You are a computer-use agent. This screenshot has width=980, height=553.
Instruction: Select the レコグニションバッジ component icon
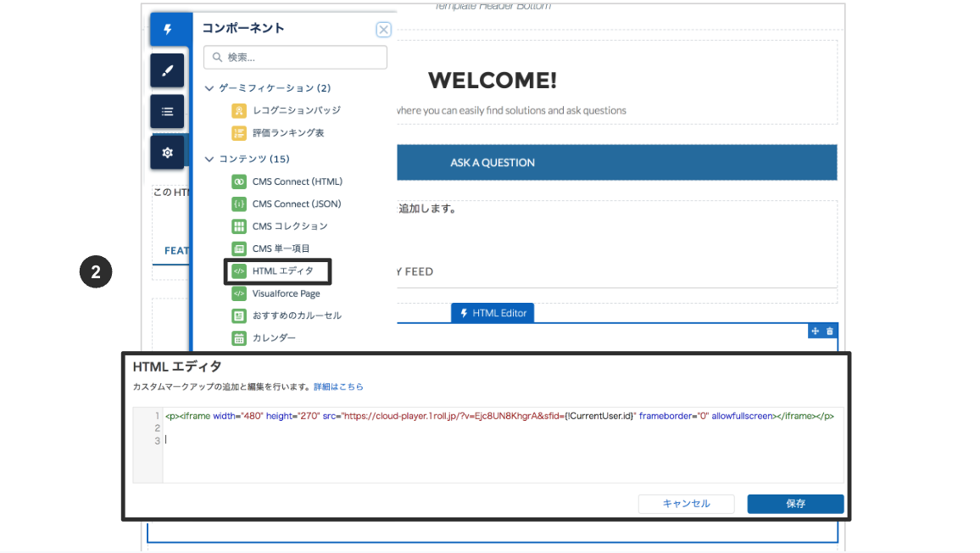coord(240,110)
